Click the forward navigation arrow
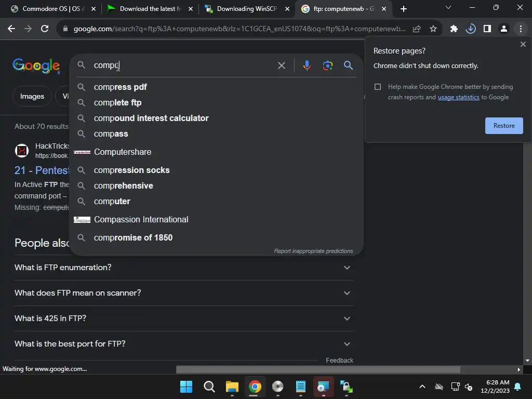532x399 pixels. tap(28, 29)
